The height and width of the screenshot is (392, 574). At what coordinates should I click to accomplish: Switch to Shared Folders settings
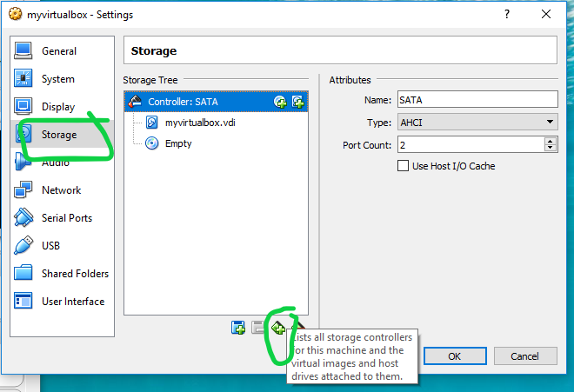point(75,274)
